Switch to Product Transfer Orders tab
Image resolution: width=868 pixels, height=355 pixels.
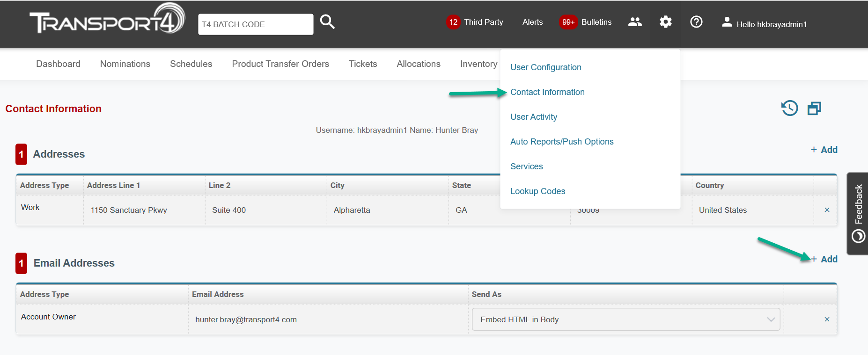280,64
